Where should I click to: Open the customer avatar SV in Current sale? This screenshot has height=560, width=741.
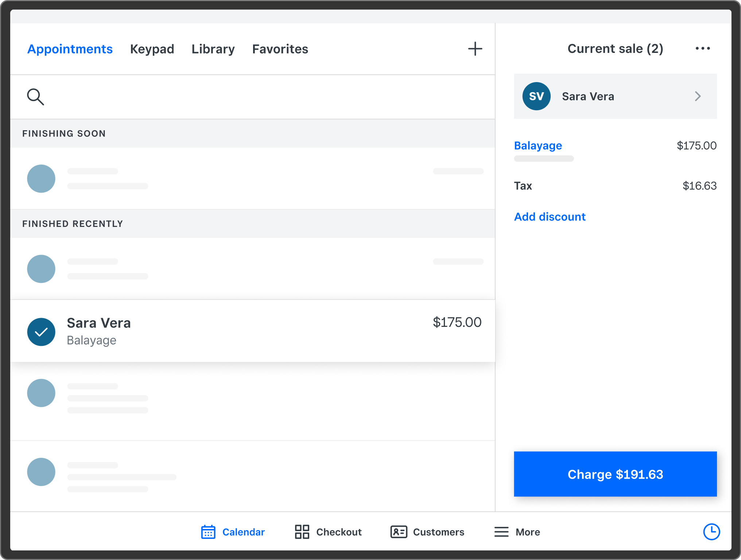536,96
